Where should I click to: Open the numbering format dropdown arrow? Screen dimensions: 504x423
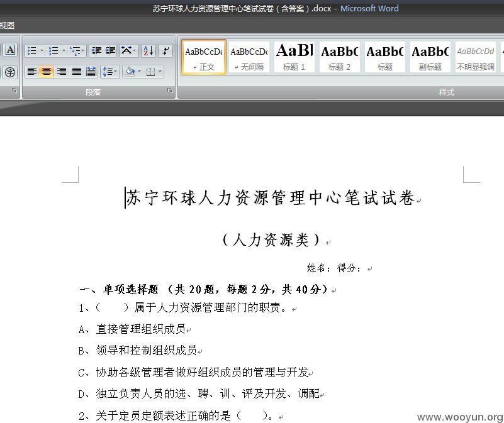coord(64,51)
